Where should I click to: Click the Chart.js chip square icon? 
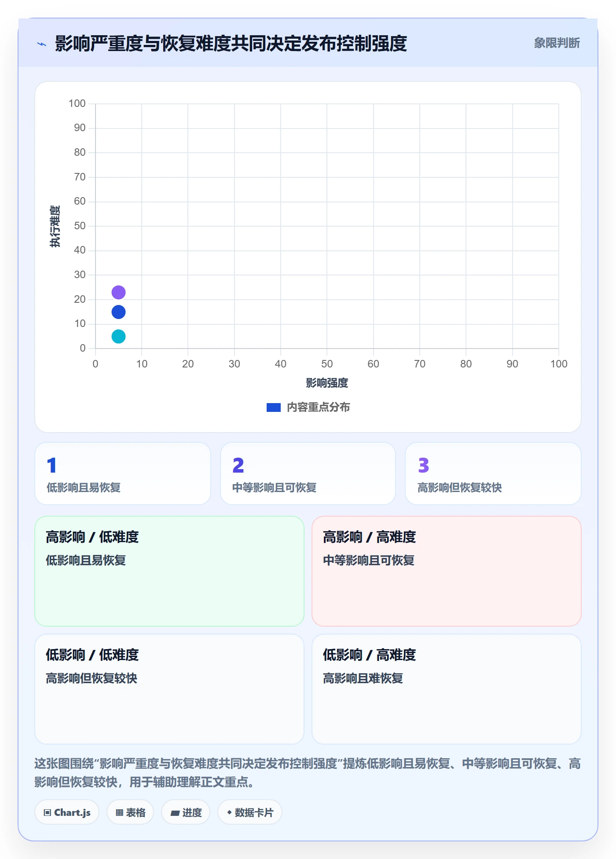point(48,813)
